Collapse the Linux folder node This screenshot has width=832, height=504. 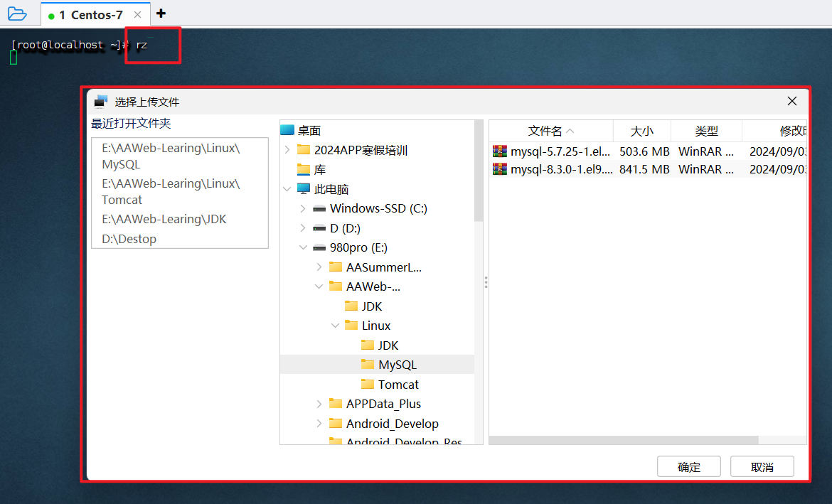335,326
